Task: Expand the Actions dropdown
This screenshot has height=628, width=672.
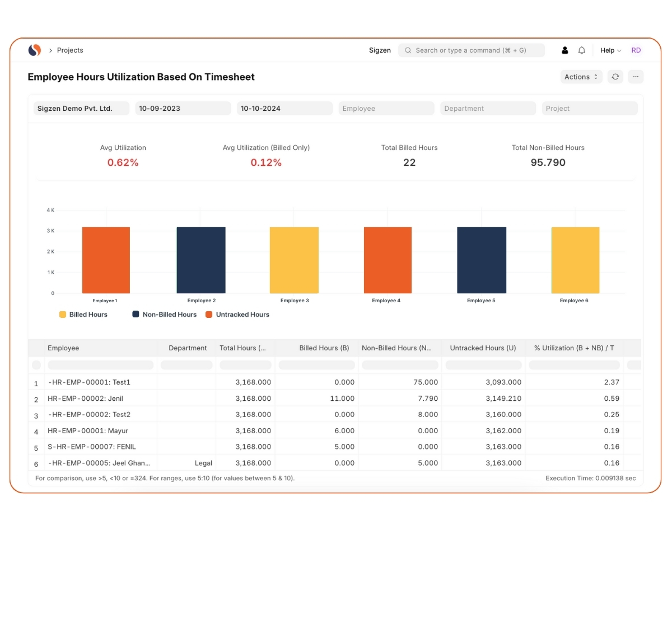Action: [x=581, y=77]
